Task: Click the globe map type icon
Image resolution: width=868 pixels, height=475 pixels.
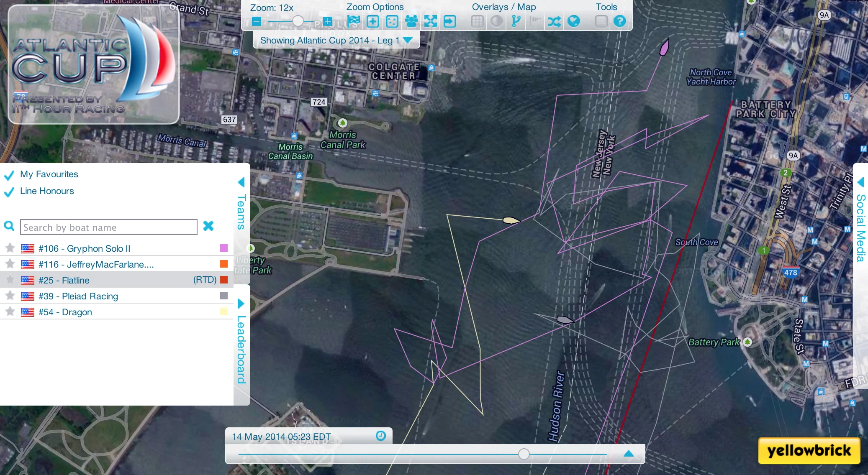Action: point(574,21)
